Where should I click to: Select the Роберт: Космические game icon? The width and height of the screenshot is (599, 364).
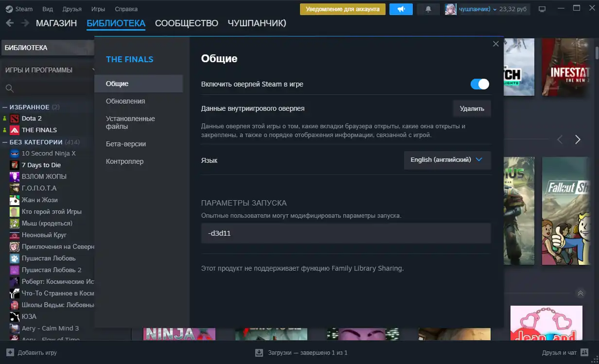pyautogui.click(x=15, y=281)
